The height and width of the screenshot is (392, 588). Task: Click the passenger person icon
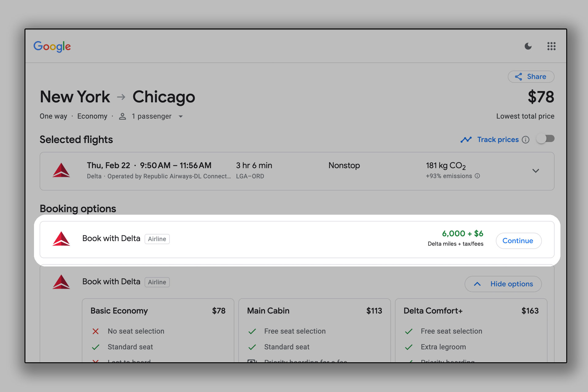(123, 116)
